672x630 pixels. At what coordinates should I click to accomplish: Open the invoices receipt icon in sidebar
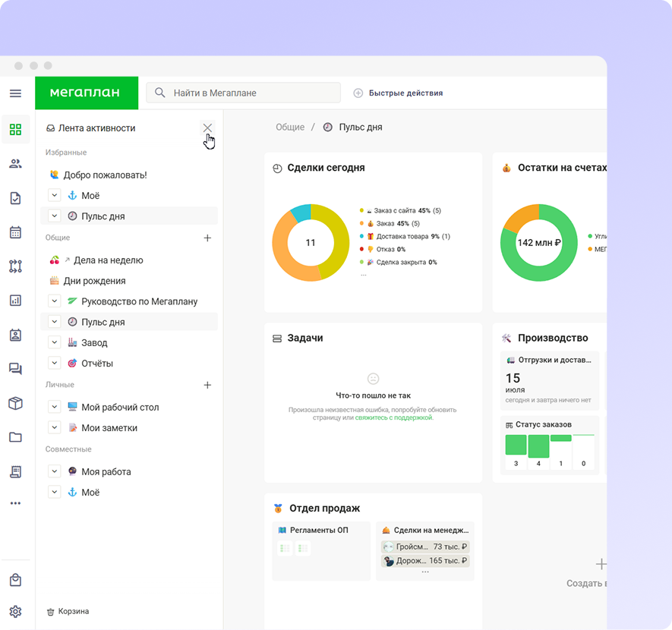tap(15, 471)
